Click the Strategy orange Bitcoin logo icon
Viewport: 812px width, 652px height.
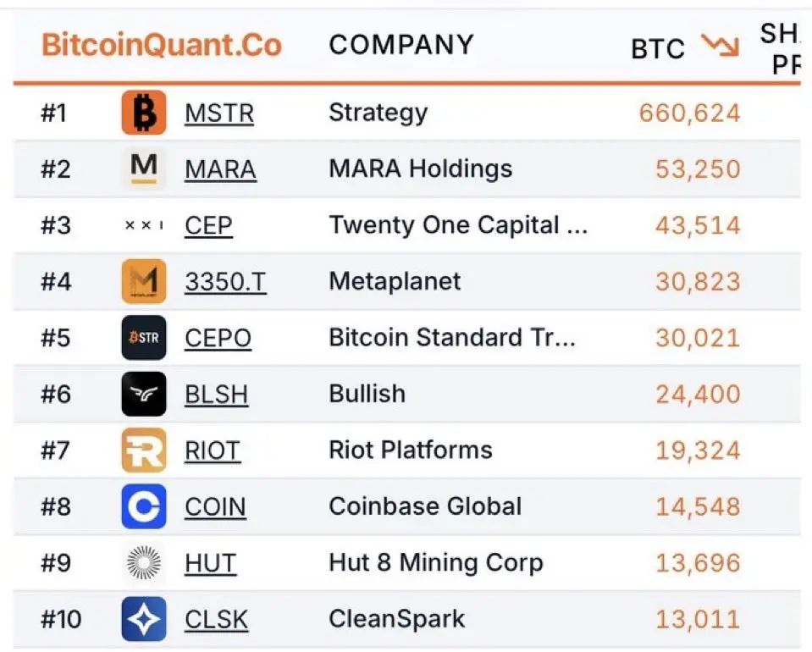pos(144,113)
